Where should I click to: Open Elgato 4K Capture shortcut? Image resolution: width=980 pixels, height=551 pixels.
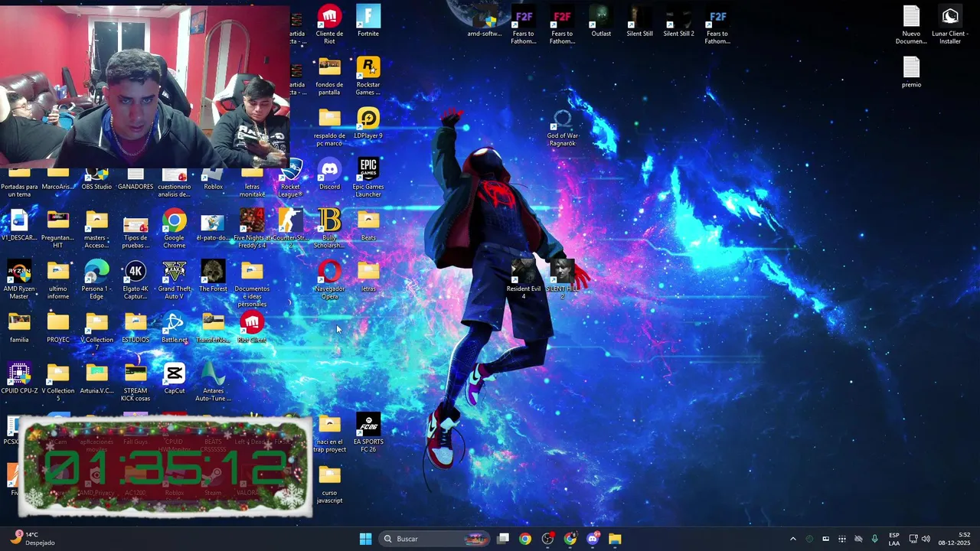tap(136, 280)
